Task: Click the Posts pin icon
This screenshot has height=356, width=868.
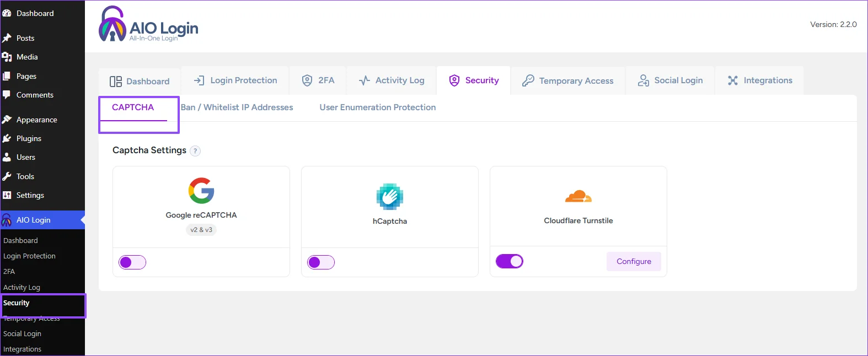Action: (7, 38)
